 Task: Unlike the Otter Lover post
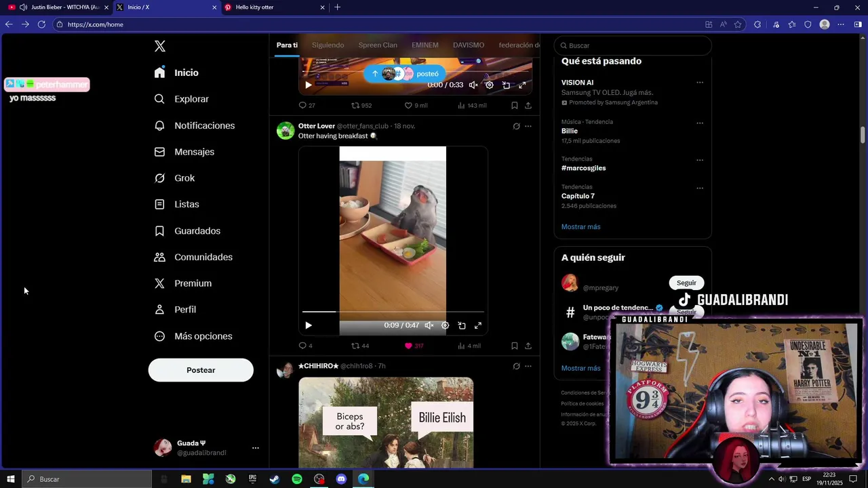(x=414, y=346)
